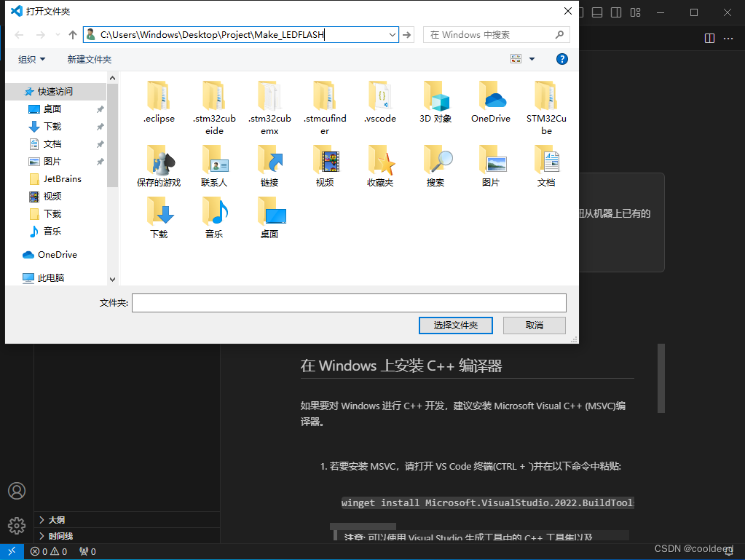Click navigation pane scroll up arrow
The width and height of the screenshot is (745, 560).
tap(113, 78)
